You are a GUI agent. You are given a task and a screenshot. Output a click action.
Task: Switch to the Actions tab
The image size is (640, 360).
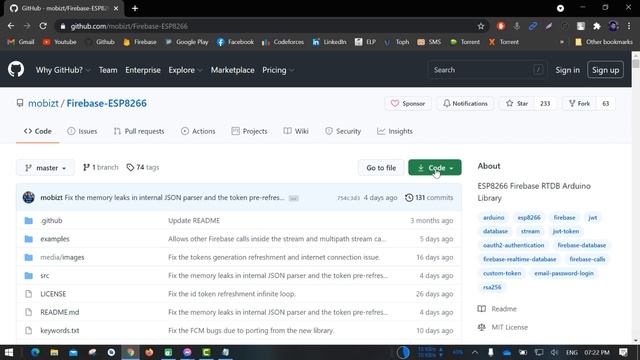(x=198, y=131)
